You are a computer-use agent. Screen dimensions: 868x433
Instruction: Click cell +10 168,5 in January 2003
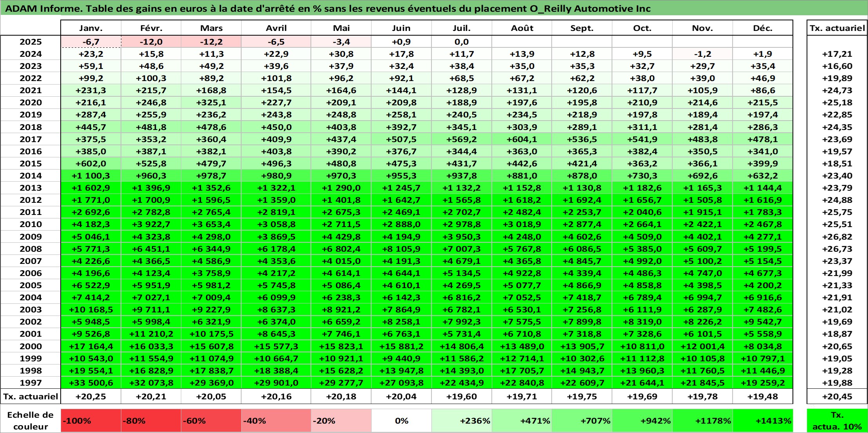click(x=91, y=310)
